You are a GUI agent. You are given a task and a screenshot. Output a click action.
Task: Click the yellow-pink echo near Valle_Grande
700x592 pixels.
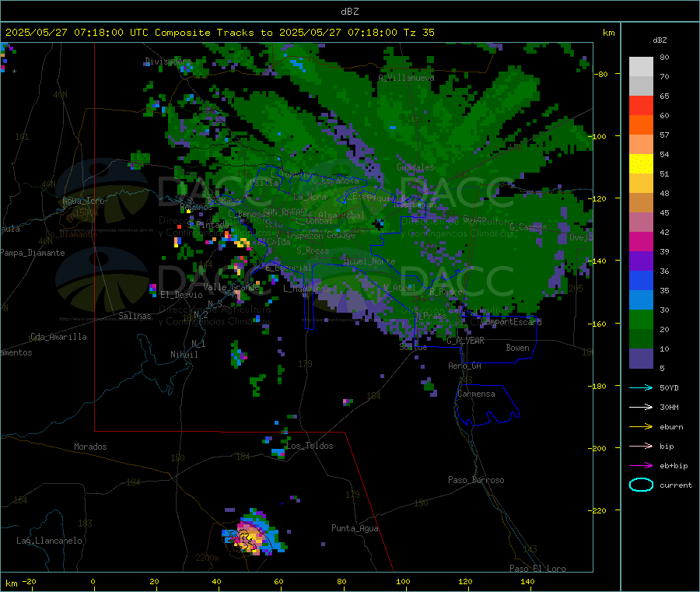pyautogui.click(x=238, y=294)
